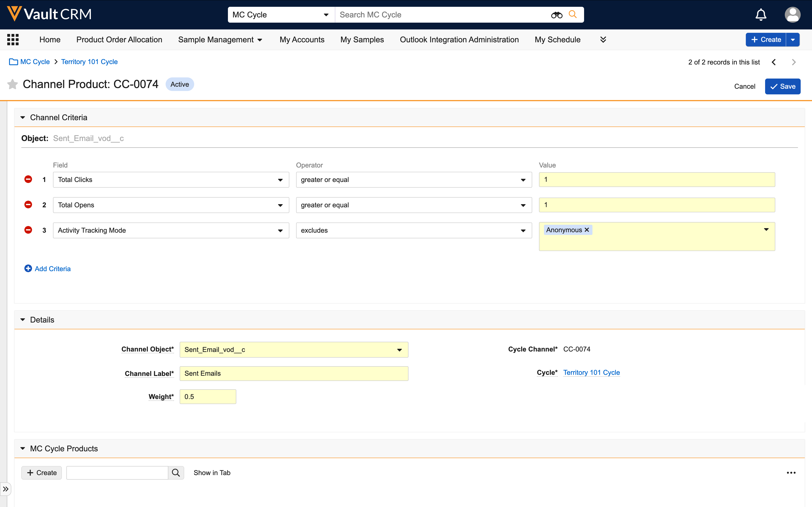Click the binoculars advanced search icon
This screenshot has height=507, width=812.
click(556, 15)
